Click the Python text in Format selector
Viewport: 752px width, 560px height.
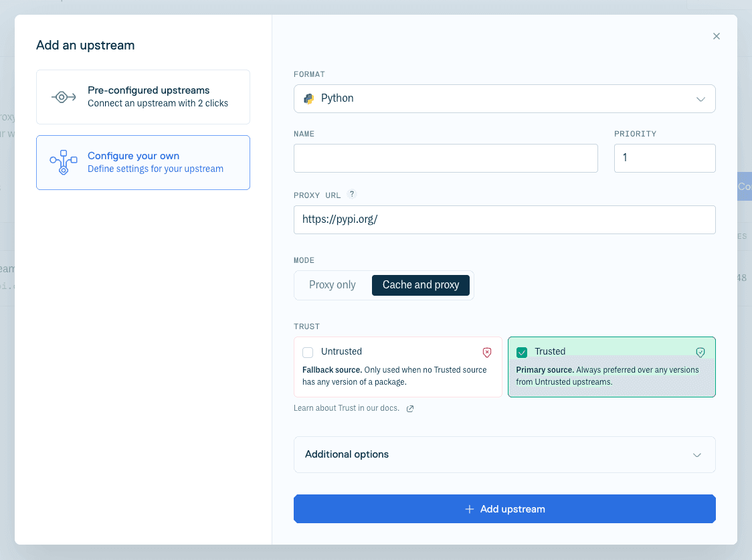pos(337,98)
